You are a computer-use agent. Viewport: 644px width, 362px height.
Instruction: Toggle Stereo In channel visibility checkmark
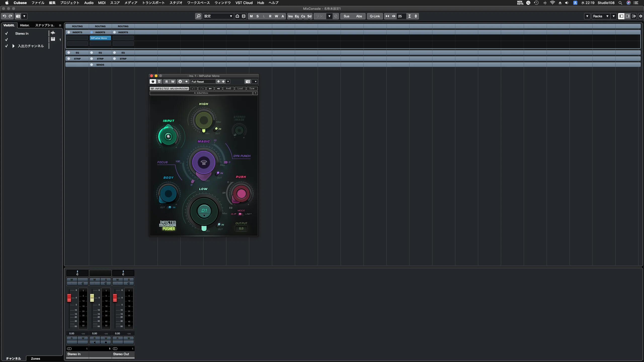coord(7,33)
